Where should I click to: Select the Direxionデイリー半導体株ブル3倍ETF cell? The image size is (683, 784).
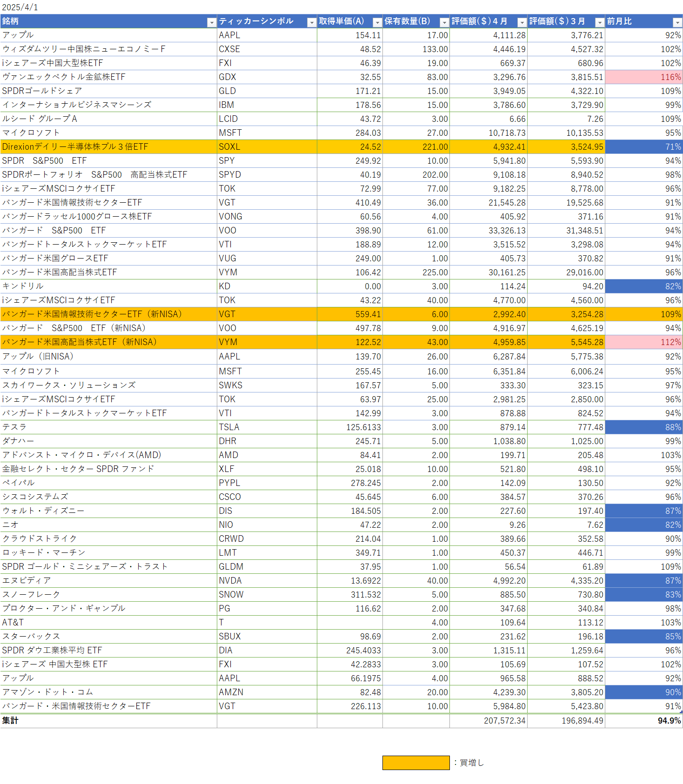[x=108, y=147]
